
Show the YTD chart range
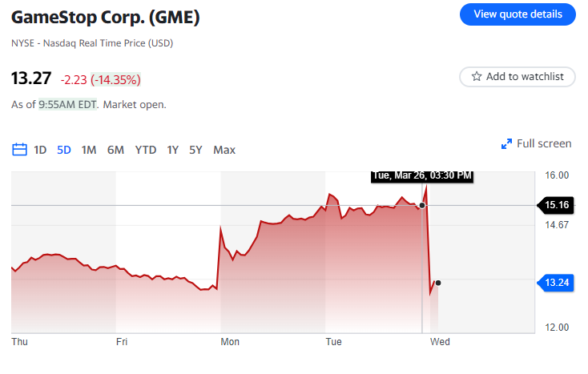click(x=146, y=150)
